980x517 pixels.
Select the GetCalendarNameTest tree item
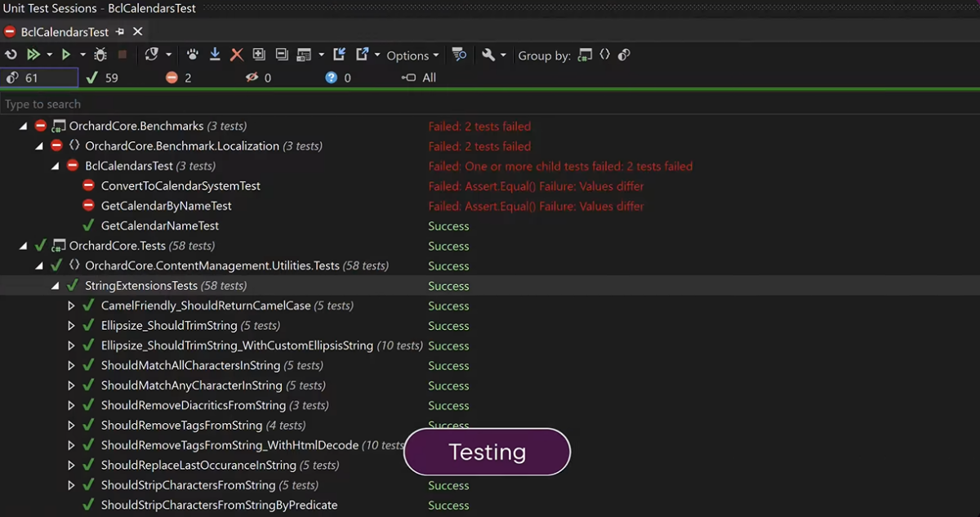tap(159, 226)
